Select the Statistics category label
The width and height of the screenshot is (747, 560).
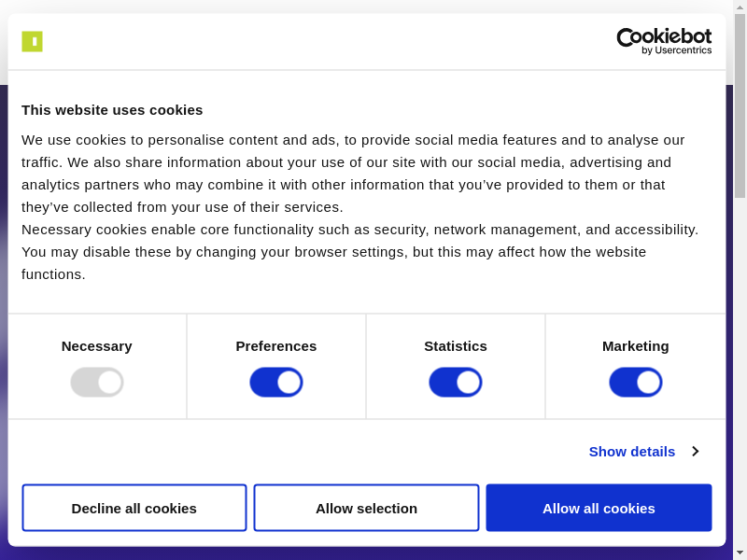coord(456,346)
